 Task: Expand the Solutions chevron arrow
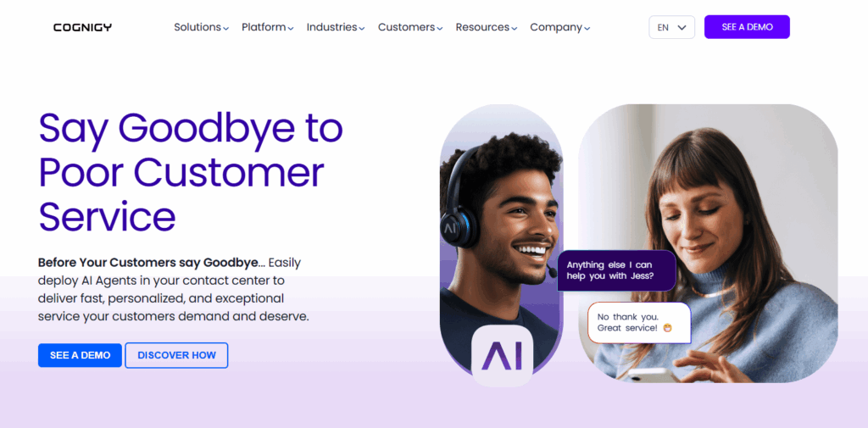point(225,29)
